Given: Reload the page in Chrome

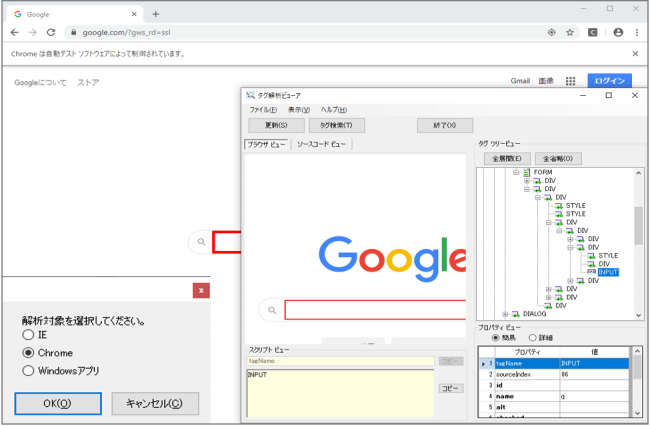Looking at the screenshot, I should [51, 32].
